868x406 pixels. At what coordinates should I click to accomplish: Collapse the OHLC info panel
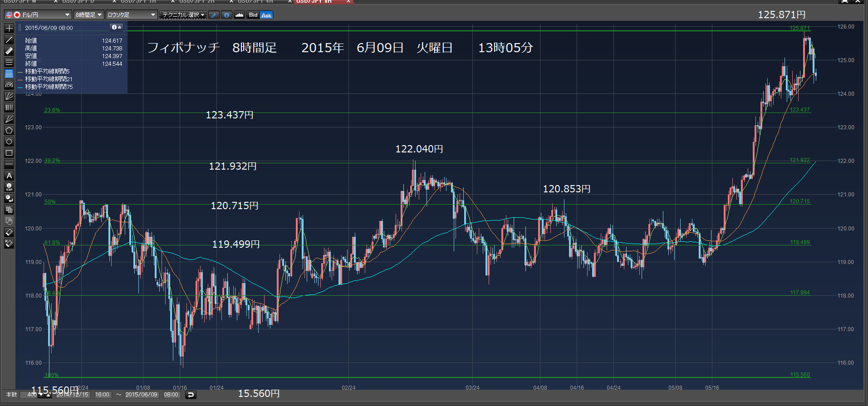[117, 27]
